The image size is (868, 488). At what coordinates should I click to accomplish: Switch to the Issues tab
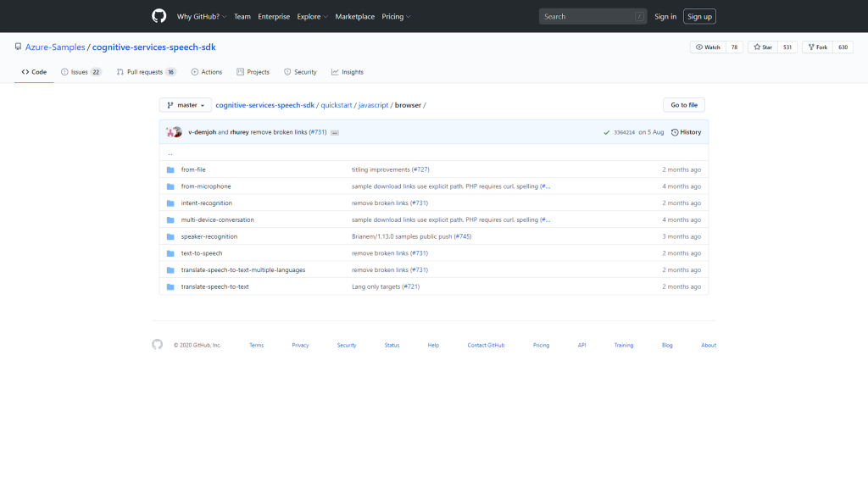coord(81,72)
